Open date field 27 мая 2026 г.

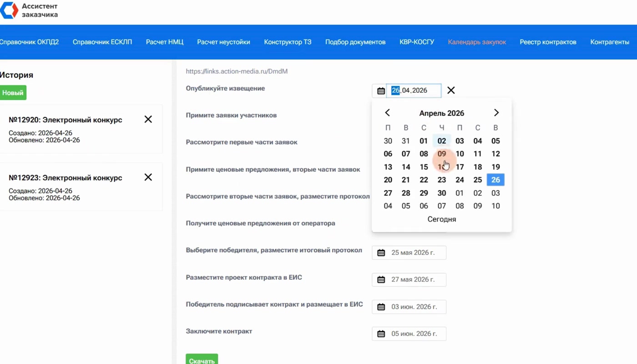coord(409,280)
